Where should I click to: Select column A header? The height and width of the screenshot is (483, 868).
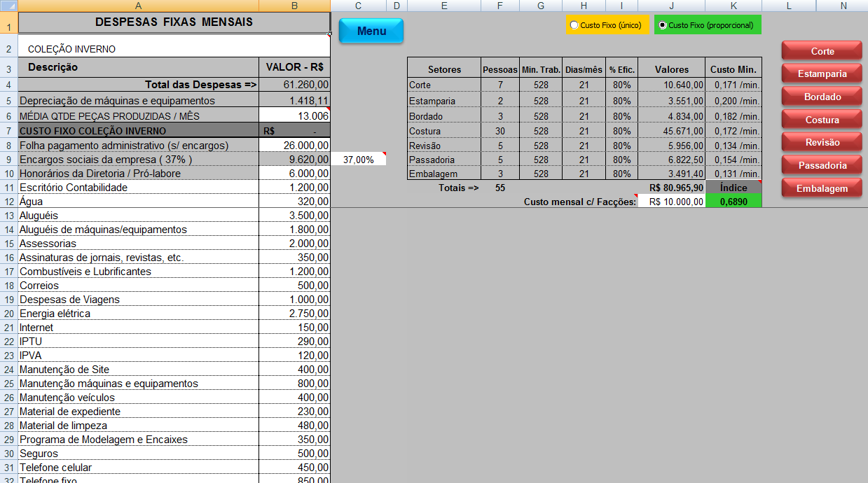(x=138, y=6)
